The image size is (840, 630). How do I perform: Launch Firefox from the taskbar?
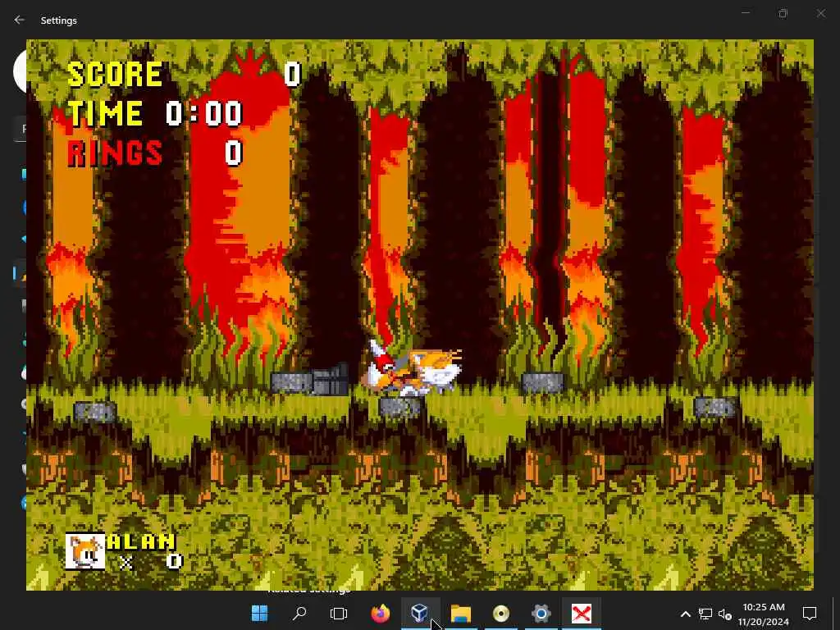click(x=381, y=614)
